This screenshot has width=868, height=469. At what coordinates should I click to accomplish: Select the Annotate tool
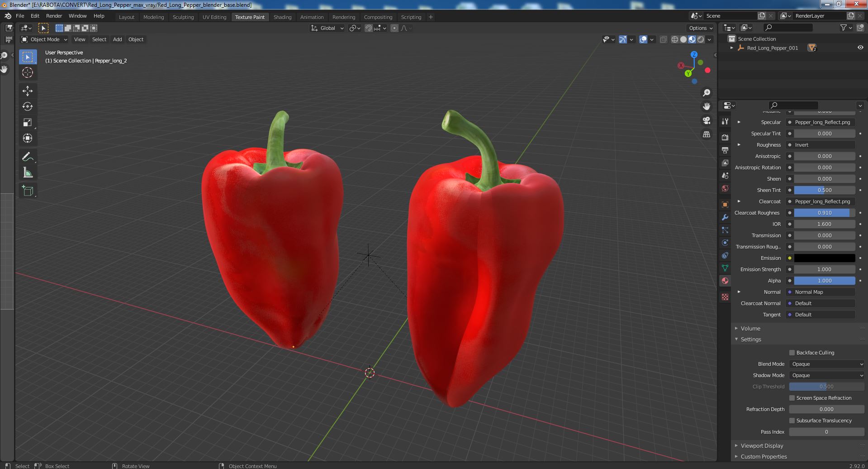[28, 157]
